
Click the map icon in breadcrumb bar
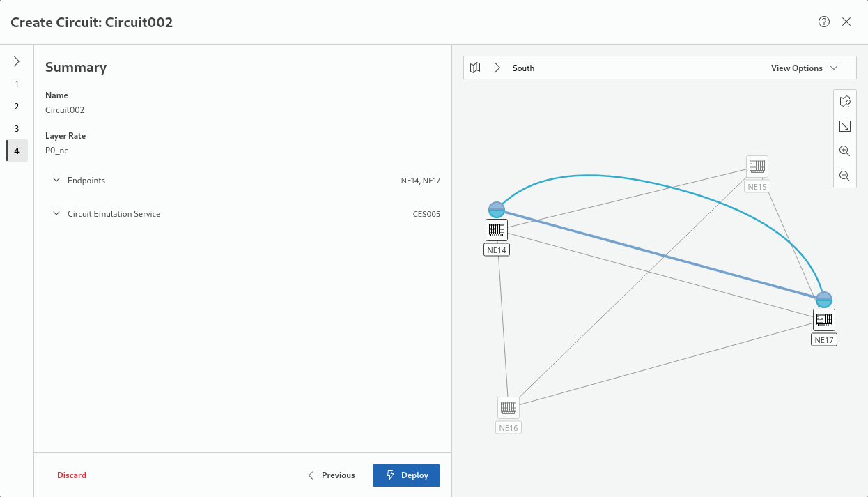point(475,68)
